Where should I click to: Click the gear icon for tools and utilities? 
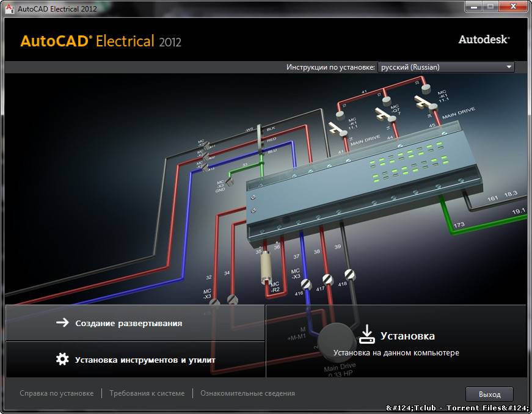click(x=62, y=359)
